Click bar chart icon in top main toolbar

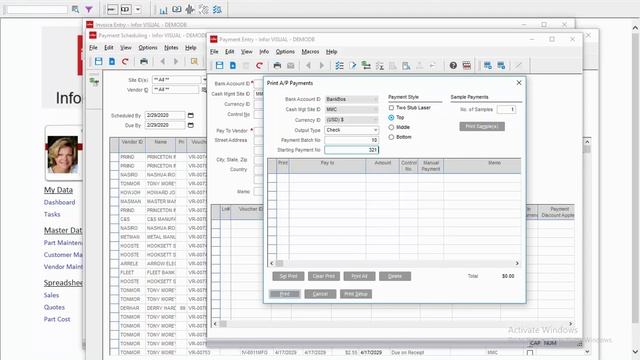click(163, 9)
